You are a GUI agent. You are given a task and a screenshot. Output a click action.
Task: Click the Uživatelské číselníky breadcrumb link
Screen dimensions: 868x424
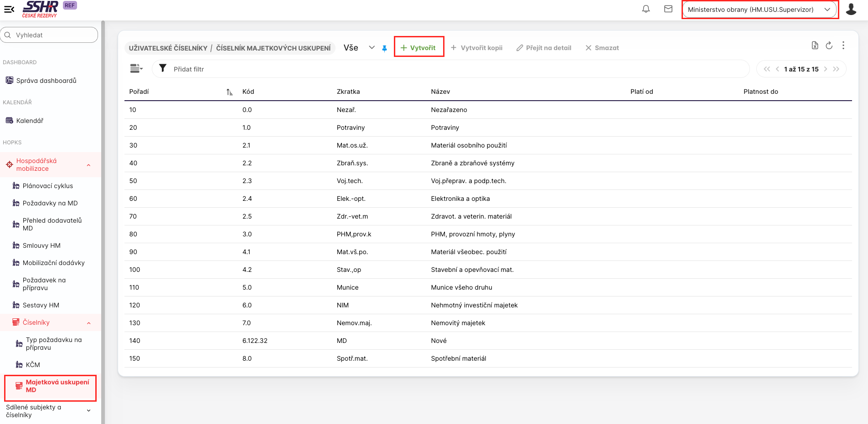tap(168, 48)
